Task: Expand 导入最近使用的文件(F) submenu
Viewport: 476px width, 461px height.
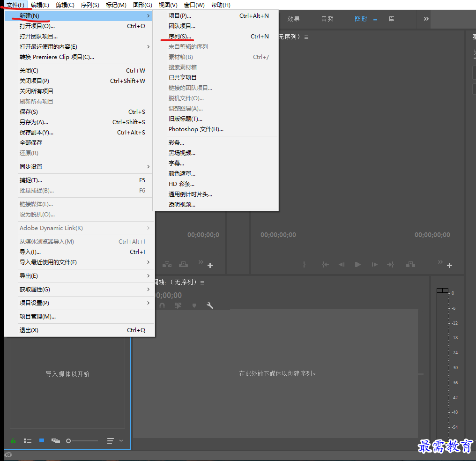Action: point(79,262)
